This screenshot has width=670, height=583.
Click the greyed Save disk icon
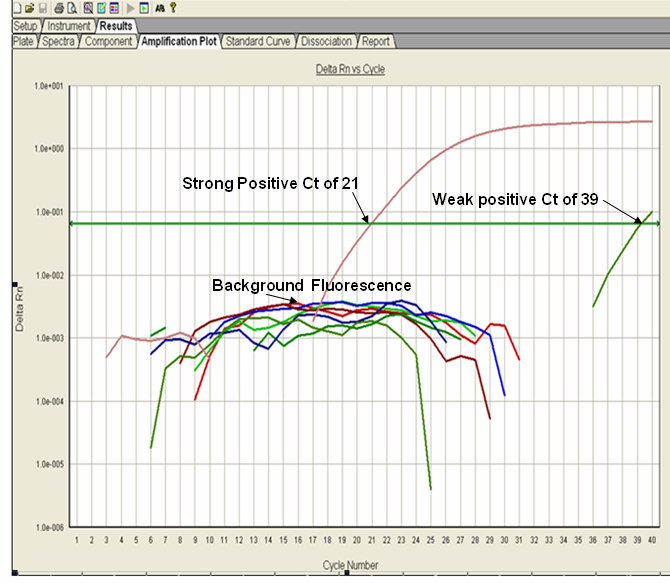click(43, 8)
